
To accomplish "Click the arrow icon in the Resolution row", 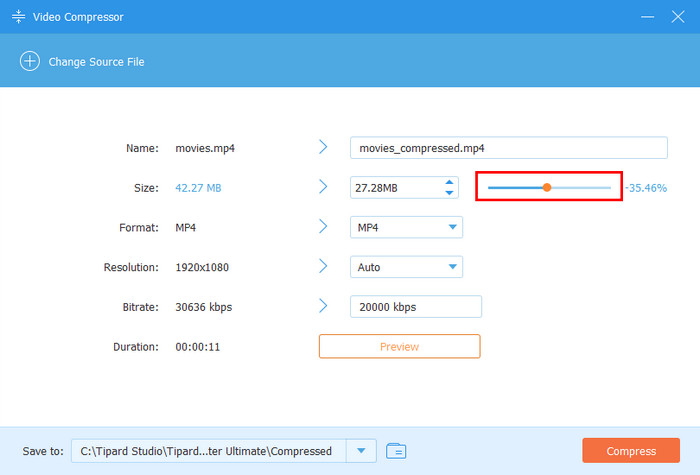I will pos(323,267).
